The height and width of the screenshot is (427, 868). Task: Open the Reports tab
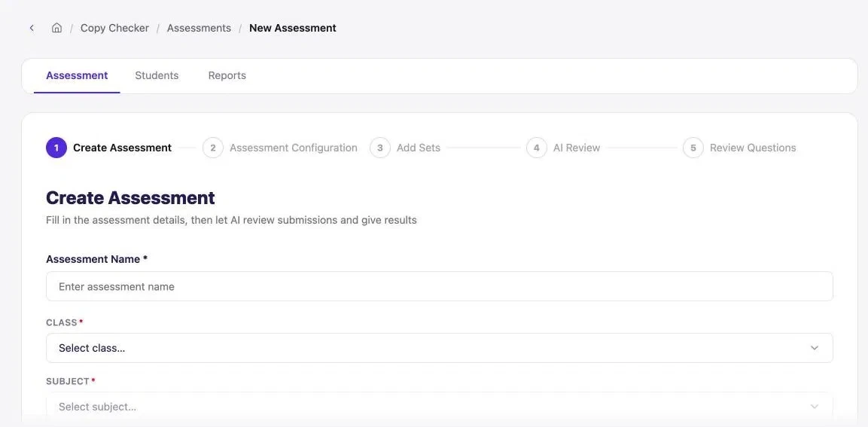pyautogui.click(x=227, y=75)
